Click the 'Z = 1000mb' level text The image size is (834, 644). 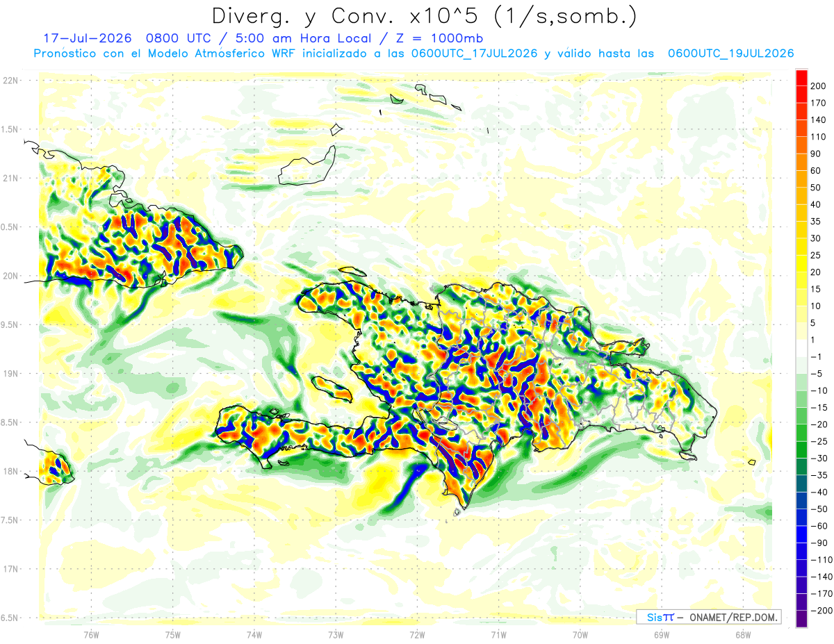click(x=439, y=38)
